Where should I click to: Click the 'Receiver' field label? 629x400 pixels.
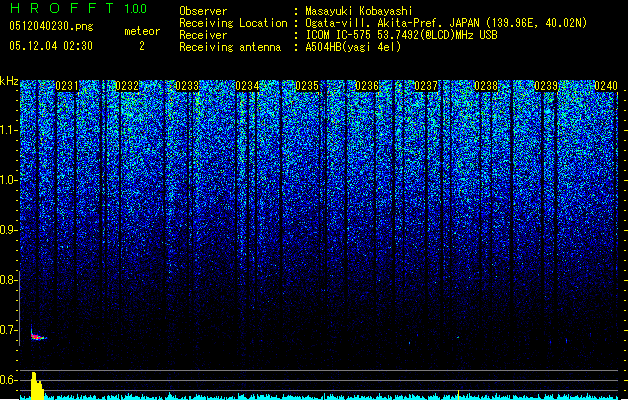tap(203, 35)
